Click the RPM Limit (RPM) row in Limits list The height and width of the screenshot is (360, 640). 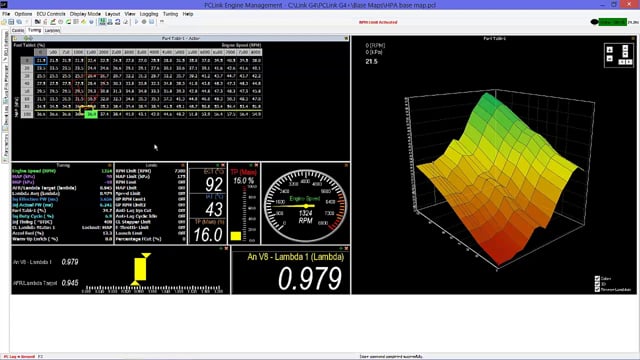[151, 171]
